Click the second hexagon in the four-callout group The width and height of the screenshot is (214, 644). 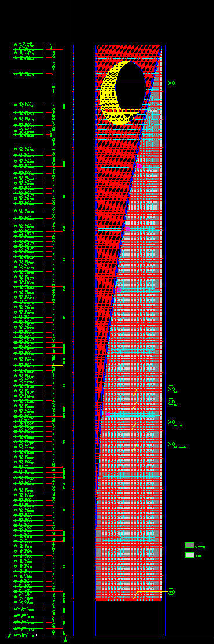pos(171,401)
